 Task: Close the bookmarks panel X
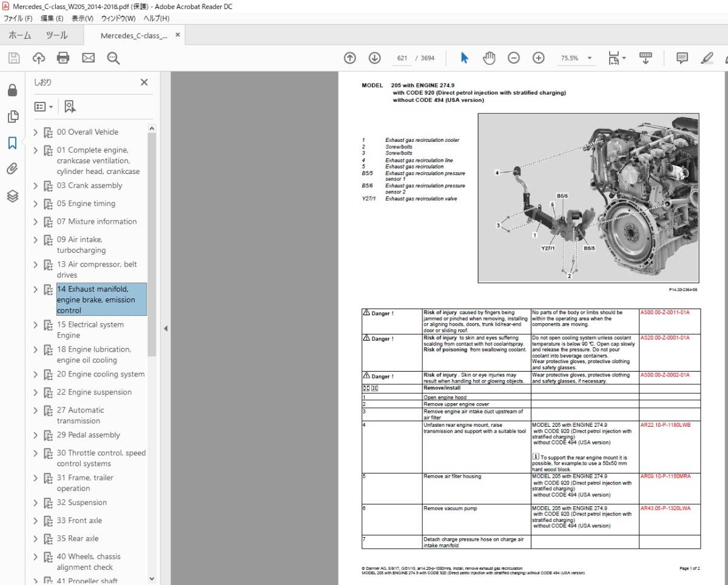[144, 82]
